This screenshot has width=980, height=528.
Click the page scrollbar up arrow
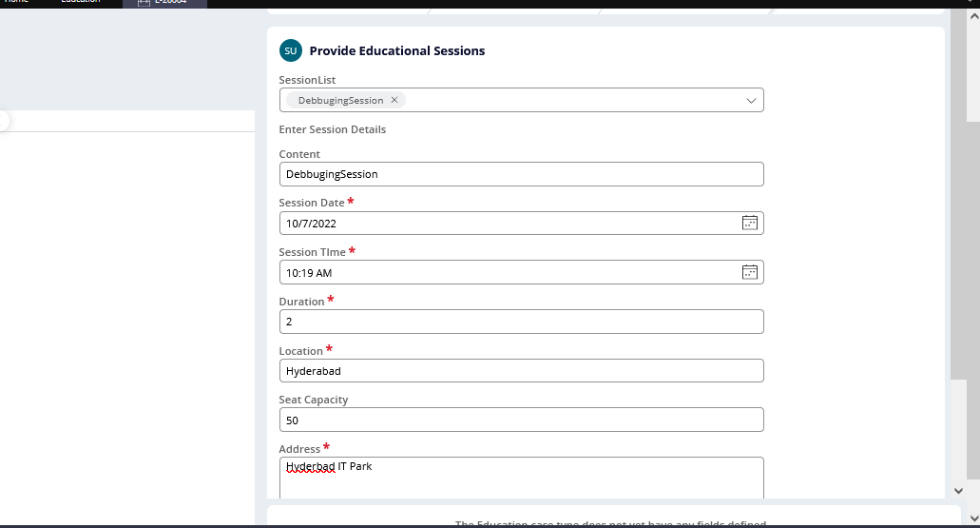(x=973, y=16)
